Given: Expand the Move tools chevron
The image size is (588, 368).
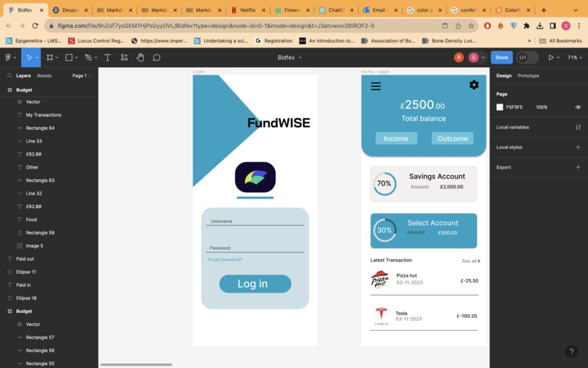Looking at the screenshot, I should (36, 58).
